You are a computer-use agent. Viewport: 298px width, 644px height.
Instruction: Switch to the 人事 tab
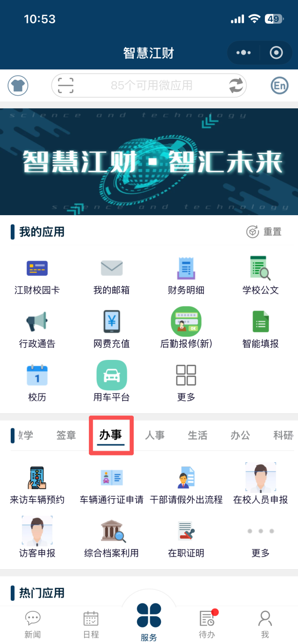click(155, 436)
